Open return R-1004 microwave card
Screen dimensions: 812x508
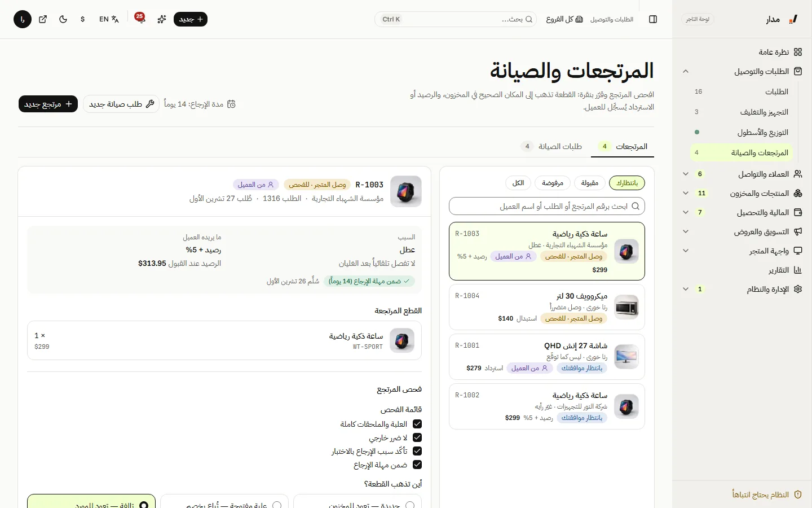point(547,307)
